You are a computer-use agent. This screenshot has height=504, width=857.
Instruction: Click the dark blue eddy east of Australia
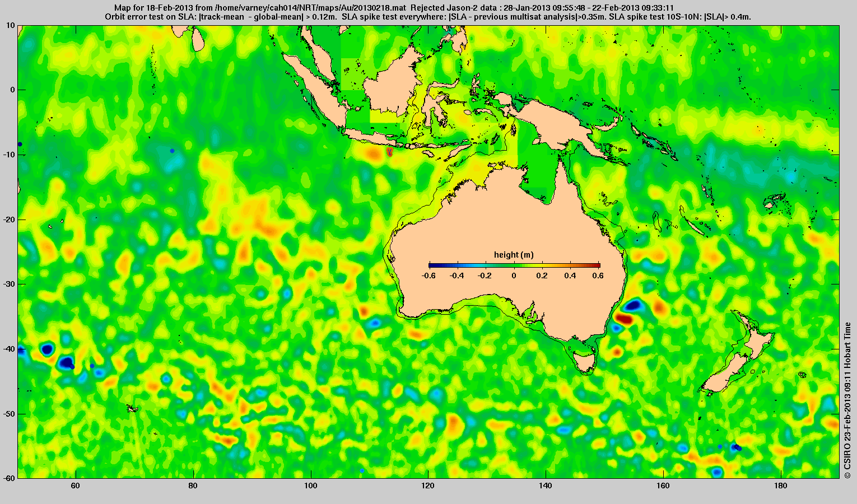coord(634,305)
